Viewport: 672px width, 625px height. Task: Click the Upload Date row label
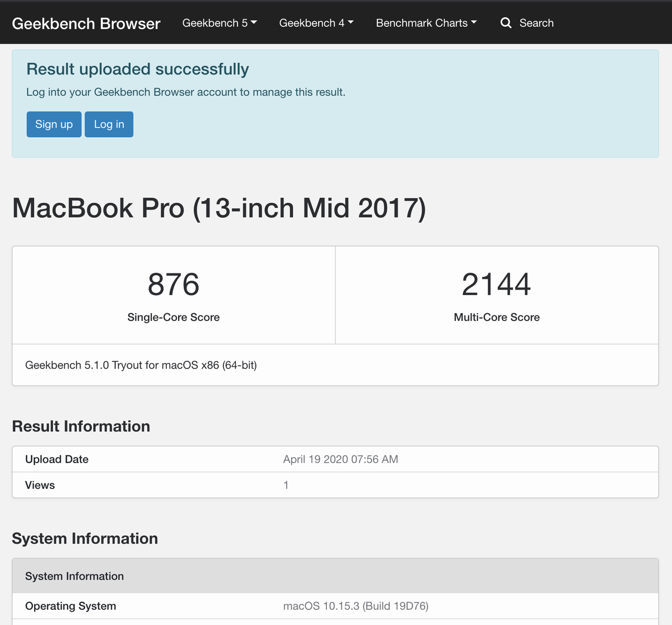click(x=57, y=459)
